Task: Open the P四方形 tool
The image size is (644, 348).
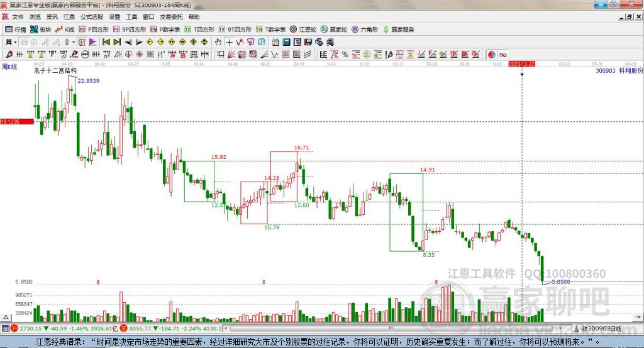Action: point(94,30)
